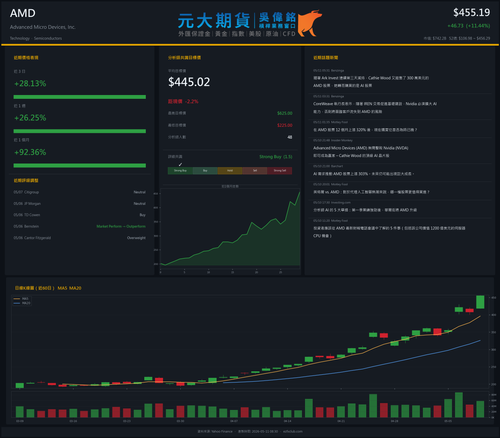Click the Buy segment of rating bar
The image size is (500, 438).
(x=205, y=171)
